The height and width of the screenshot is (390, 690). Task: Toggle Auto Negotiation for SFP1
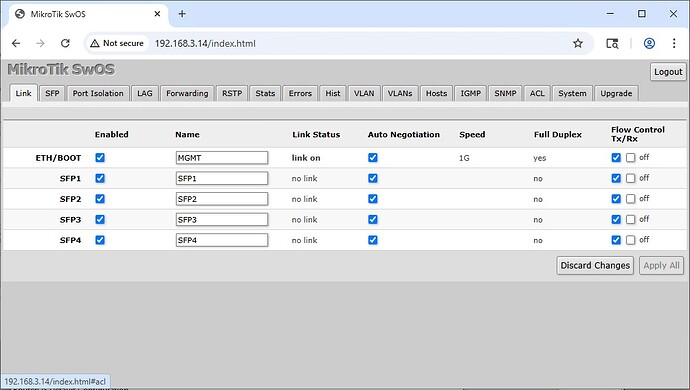pyautogui.click(x=373, y=178)
